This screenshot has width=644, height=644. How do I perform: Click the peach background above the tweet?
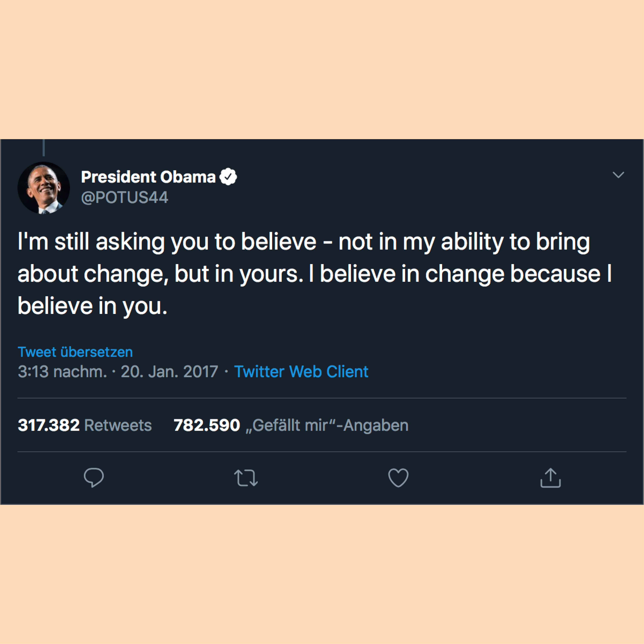[322, 69]
